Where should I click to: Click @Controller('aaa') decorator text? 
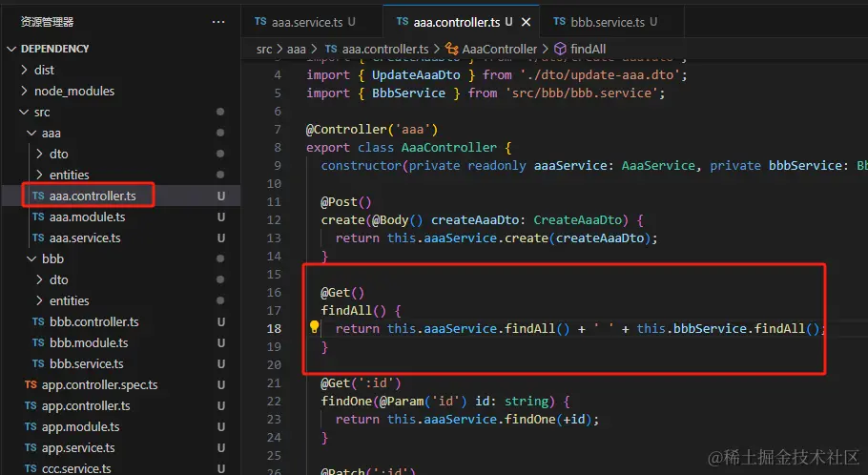[x=372, y=130]
